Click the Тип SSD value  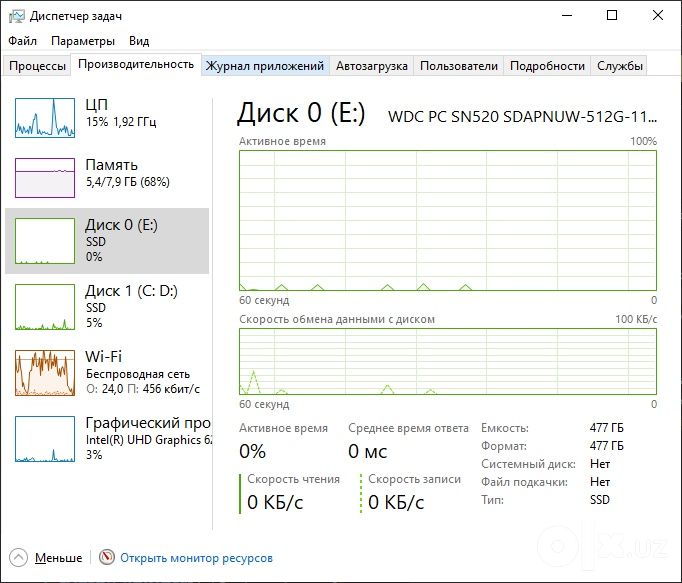(599, 500)
